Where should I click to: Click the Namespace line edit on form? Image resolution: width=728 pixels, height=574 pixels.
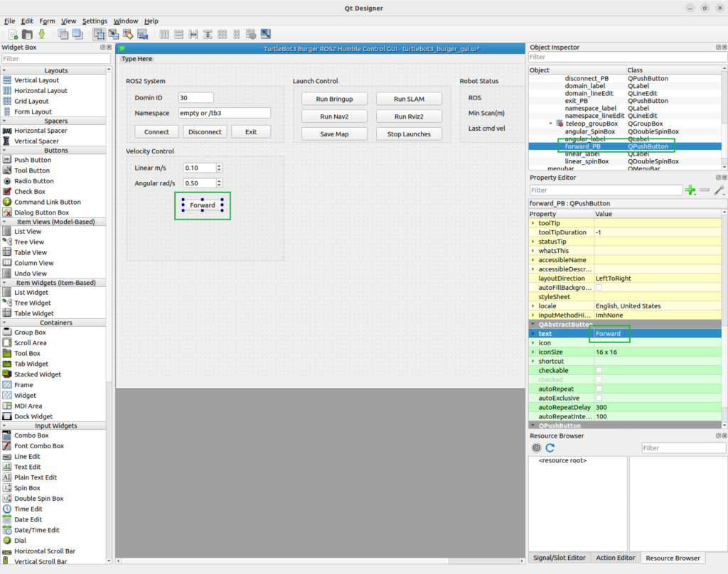pos(224,113)
